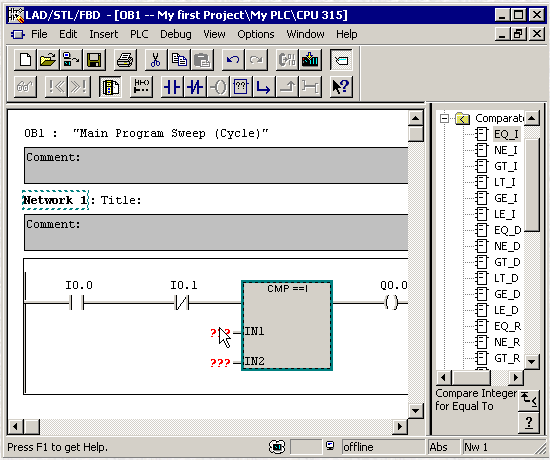The image size is (550, 460).
Task: Click the catalog vertical scrollbar down arrow
Action: coord(532,361)
